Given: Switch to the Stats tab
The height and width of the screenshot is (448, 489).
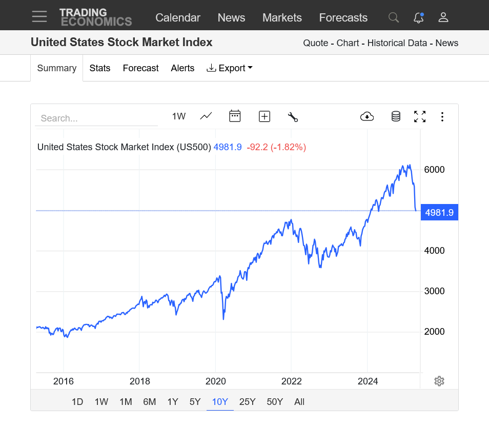Looking at the screenshot, I should (100, 68).
